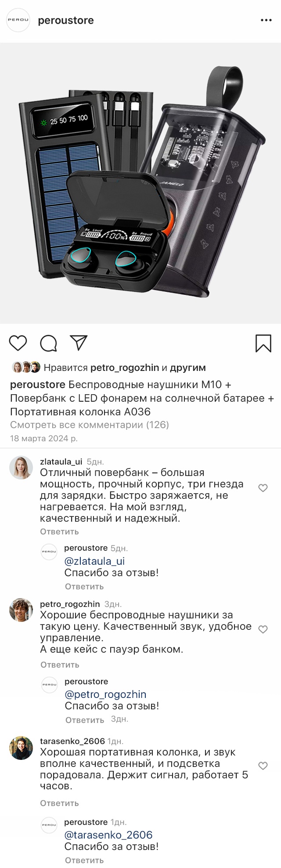281x868 pixels.
Task: Like tarasenko_2606's comment
Action: [263, 766]
